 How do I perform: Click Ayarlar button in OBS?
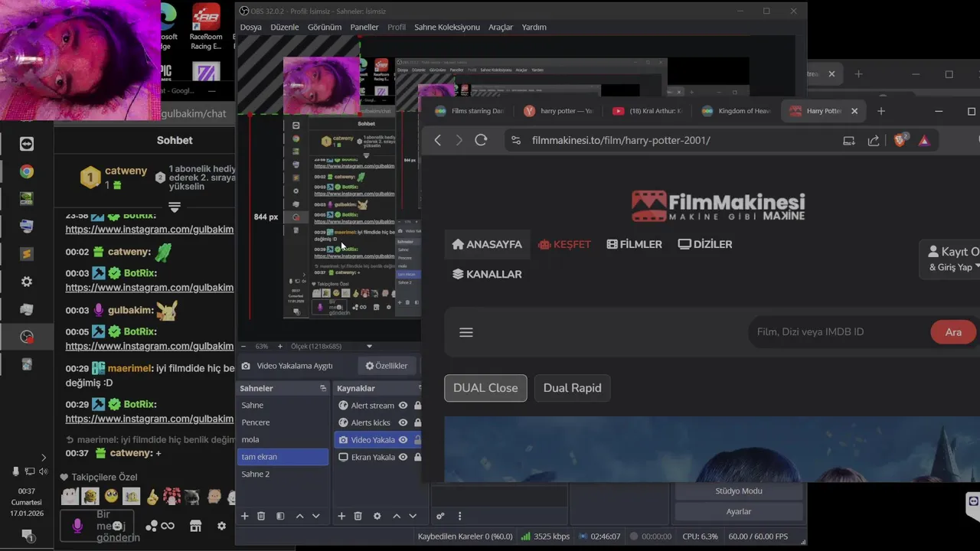click(x=739, y=511)
